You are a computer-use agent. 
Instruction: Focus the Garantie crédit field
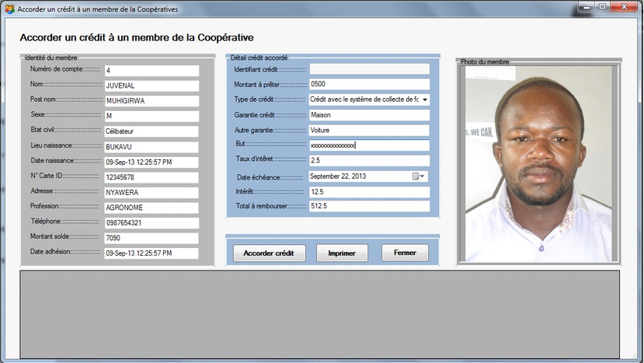(368, 115)
